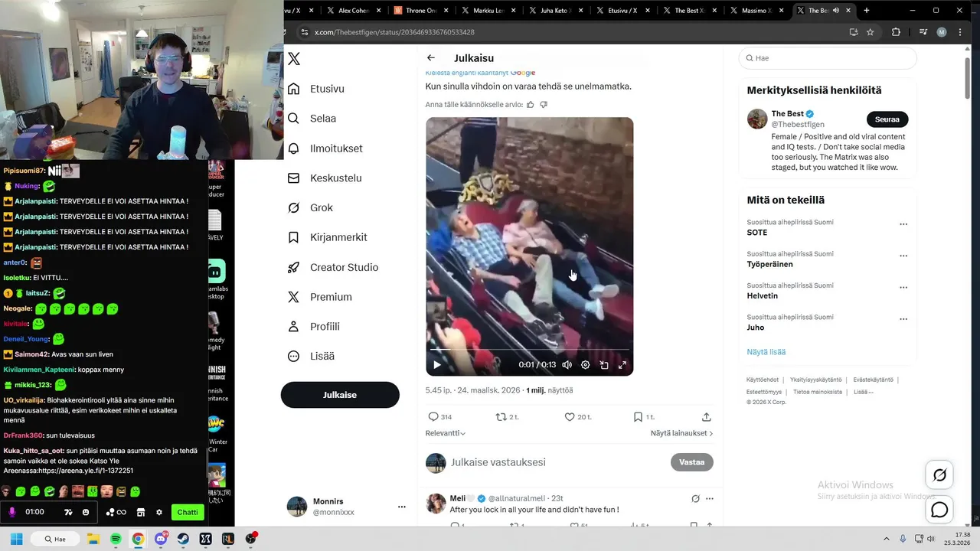Open Käyttöehdot footer link

point(763,380)
